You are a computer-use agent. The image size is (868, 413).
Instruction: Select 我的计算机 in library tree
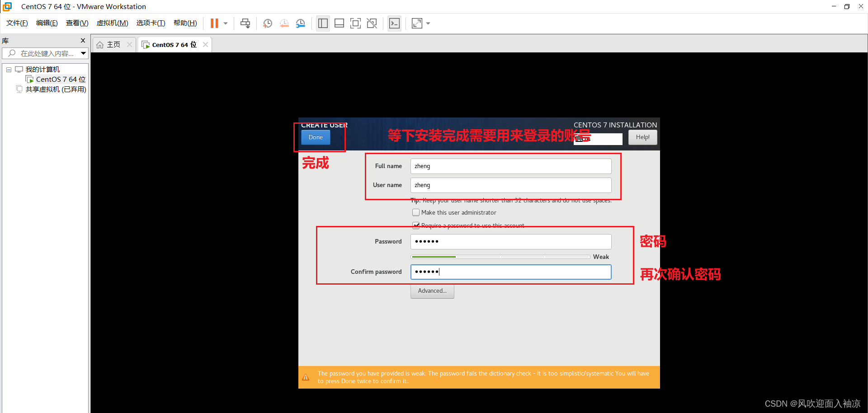[x=38, y=69]
